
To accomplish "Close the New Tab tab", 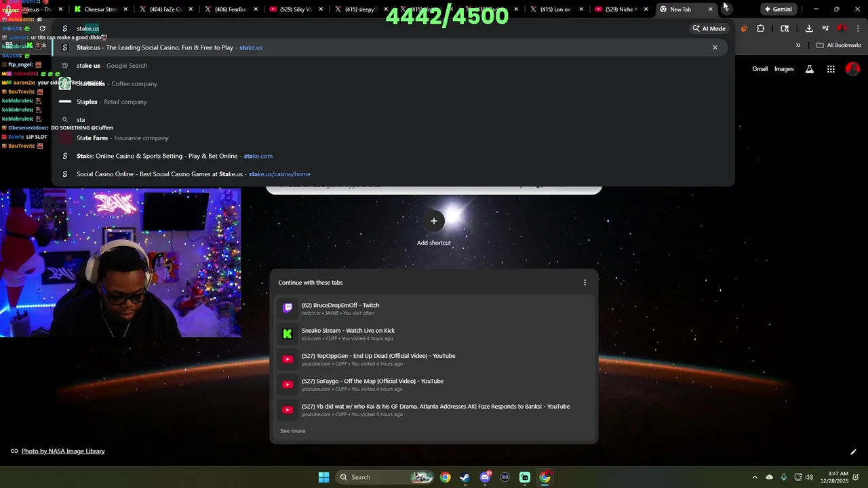I will pos(711,9).
